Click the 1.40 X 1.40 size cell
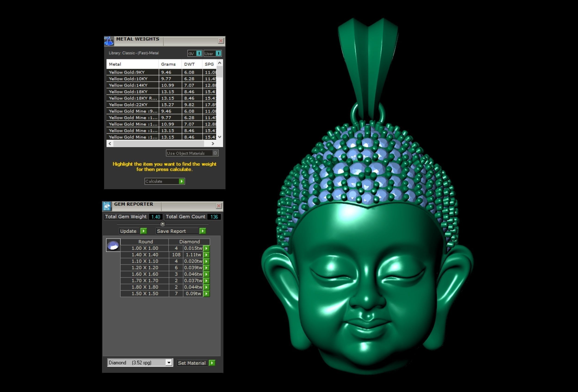 pos(145,255)
